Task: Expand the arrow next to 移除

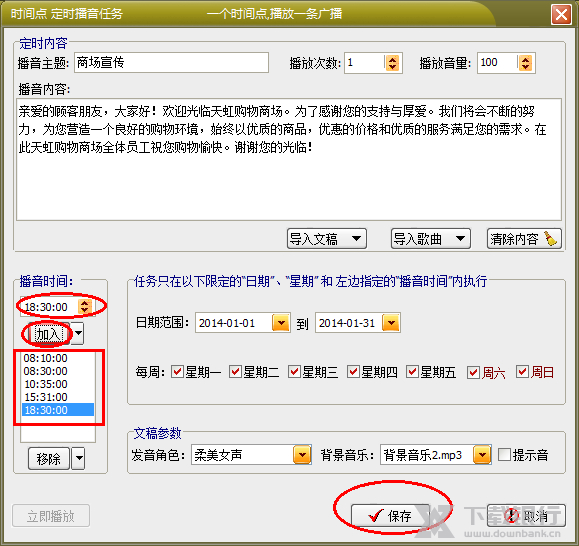Action: 78,459
